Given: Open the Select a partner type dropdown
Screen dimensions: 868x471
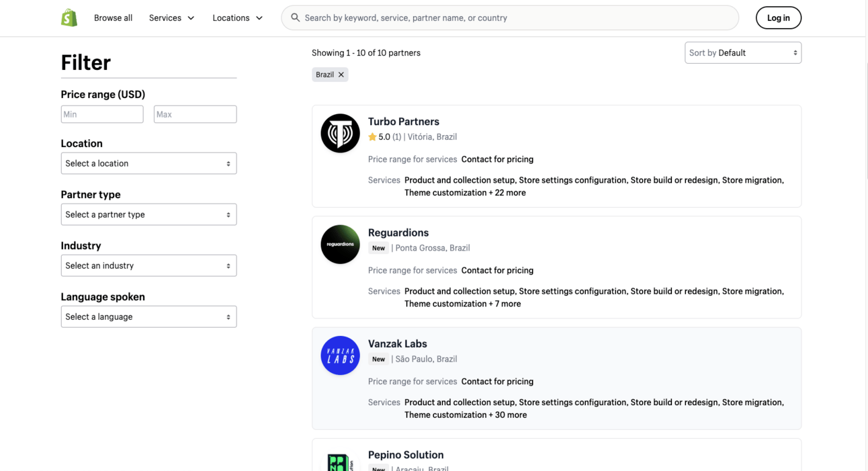Looking at the screenshot, I should 148,214.
